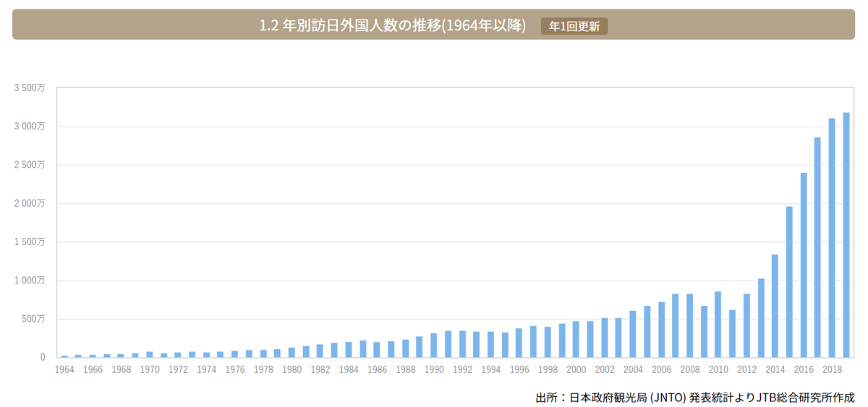This screenshot has height=407, width=868.
Task: Select the bar above the 2010 label
Action: click(x=718, y=325)
